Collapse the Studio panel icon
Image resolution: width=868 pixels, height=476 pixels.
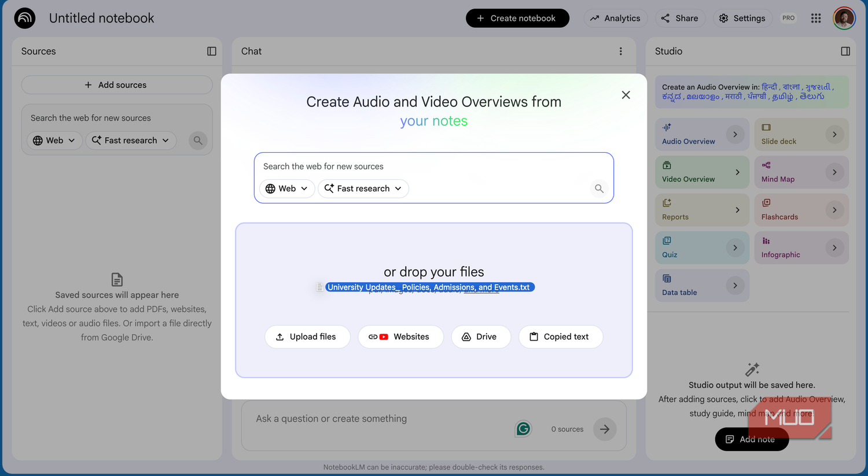(845, 51)
